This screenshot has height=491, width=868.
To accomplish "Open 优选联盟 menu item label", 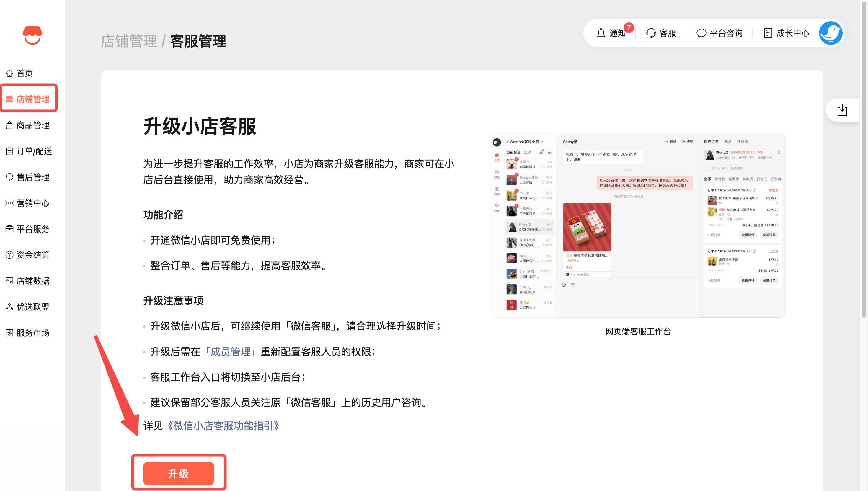I will click(x=33, y=307).
